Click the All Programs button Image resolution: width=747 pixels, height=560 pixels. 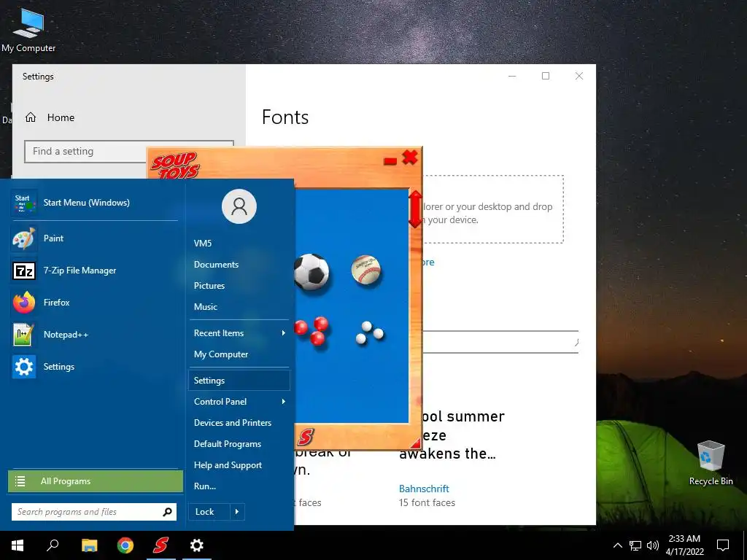pos(96,481)
